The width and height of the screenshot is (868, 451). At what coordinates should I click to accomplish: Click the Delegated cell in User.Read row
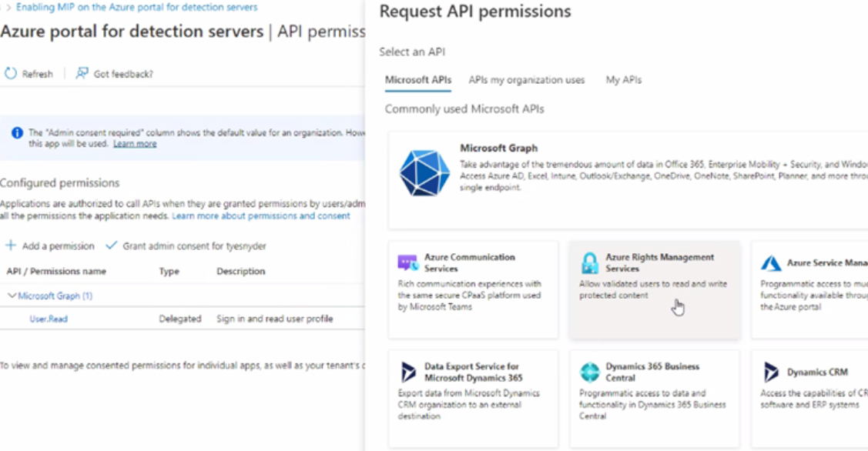(180, 319)
